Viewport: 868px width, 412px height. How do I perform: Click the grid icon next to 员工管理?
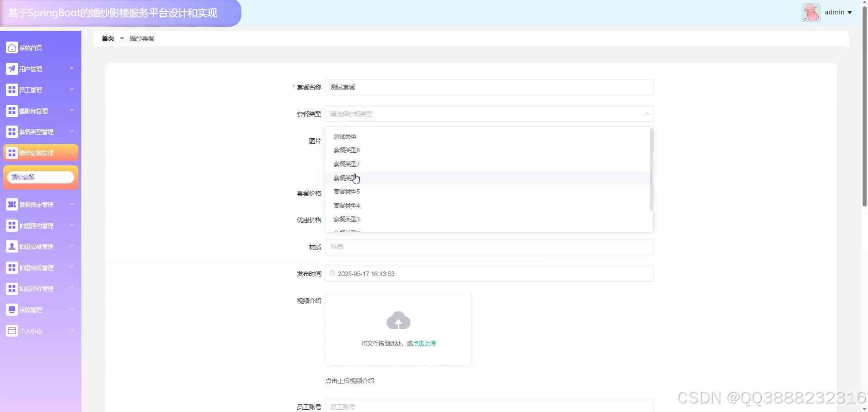(x=12, y=89)
